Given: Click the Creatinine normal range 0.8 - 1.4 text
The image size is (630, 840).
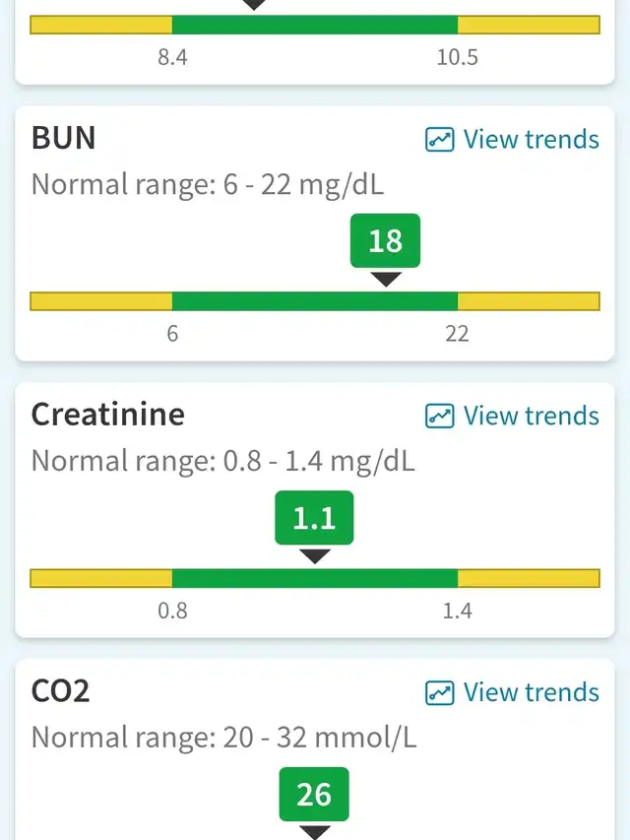Looking at the screenshot, I should click(x=222, y=461).
